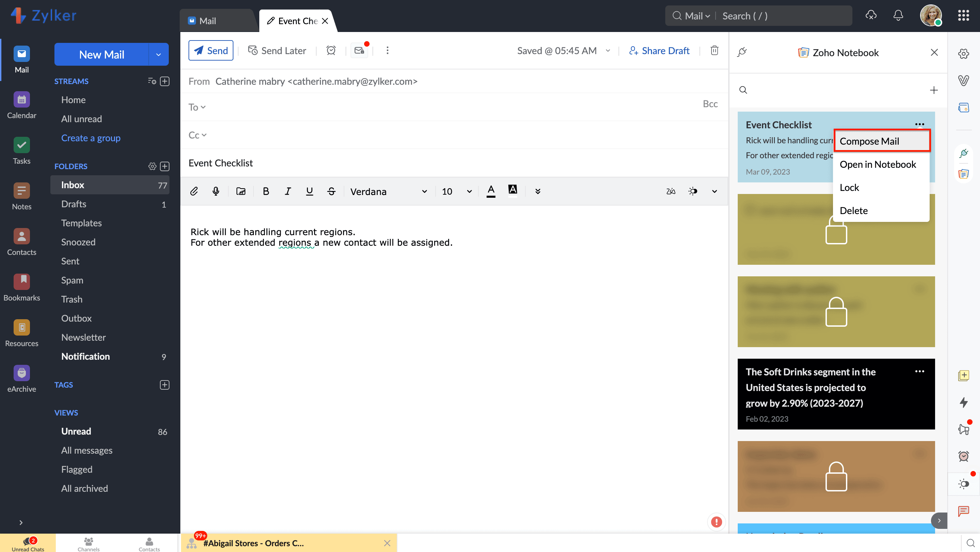Toggle underline formatting
980x552 pixels.
pyautogui.click(x=310, y=191)
